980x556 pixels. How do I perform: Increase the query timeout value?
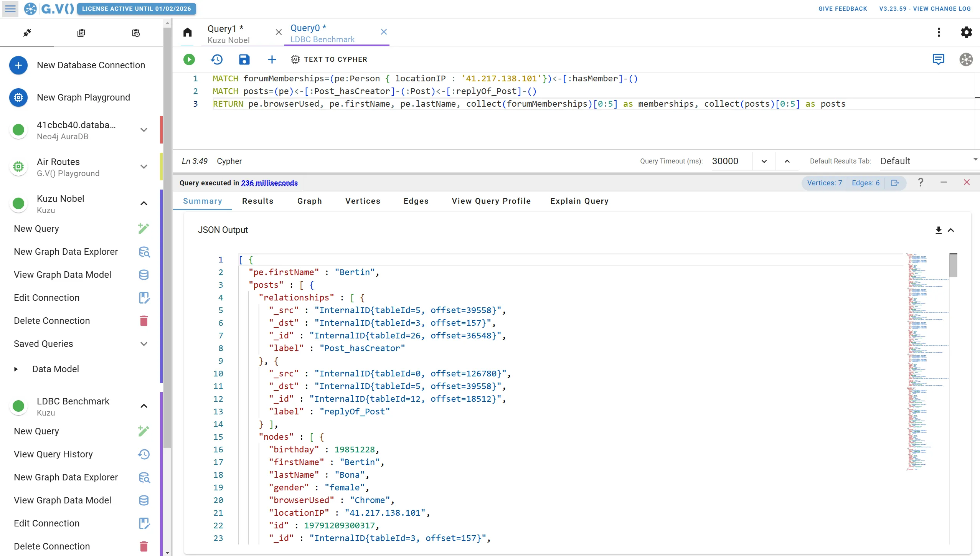(x=787, y=161)
